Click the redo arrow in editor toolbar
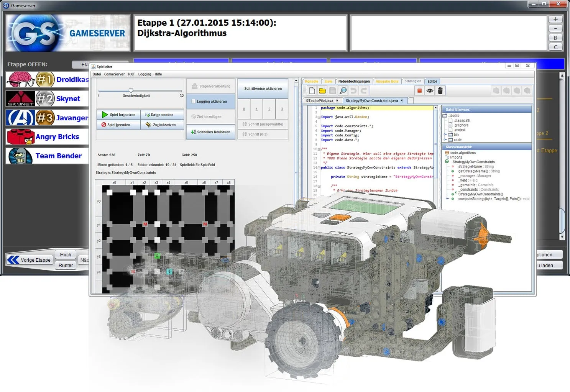570x392 pixels. click(364, 91)
